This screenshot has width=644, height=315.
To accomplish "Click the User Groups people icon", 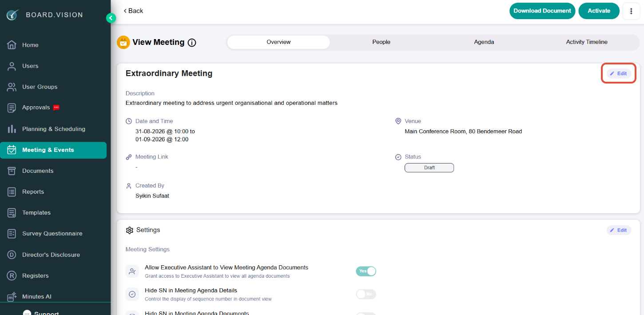I will pos(12,87).
